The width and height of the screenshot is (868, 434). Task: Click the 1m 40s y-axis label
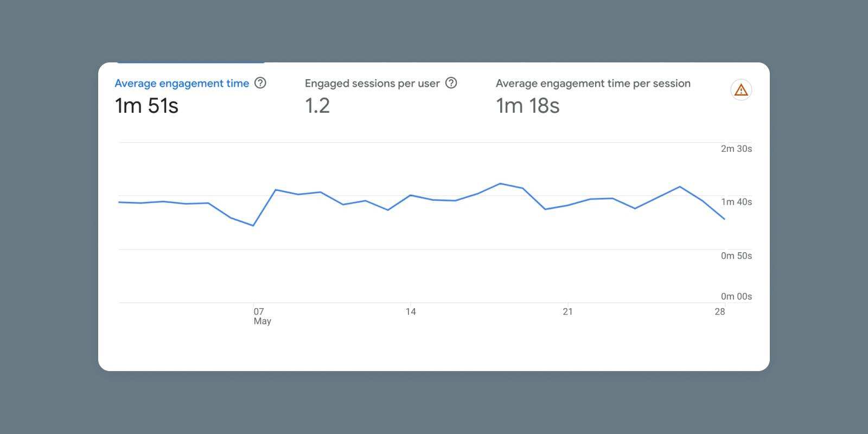coord(736,202)
